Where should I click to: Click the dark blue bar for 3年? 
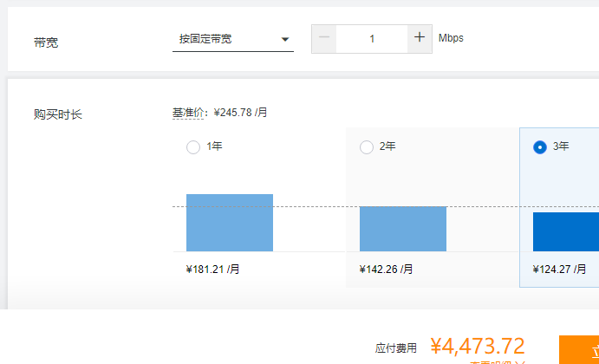565,231
